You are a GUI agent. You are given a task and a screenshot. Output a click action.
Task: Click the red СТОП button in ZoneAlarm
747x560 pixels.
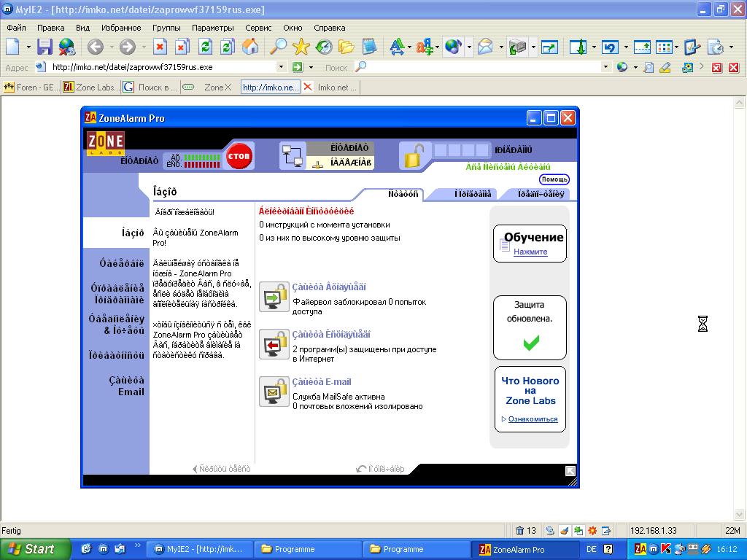239,156
